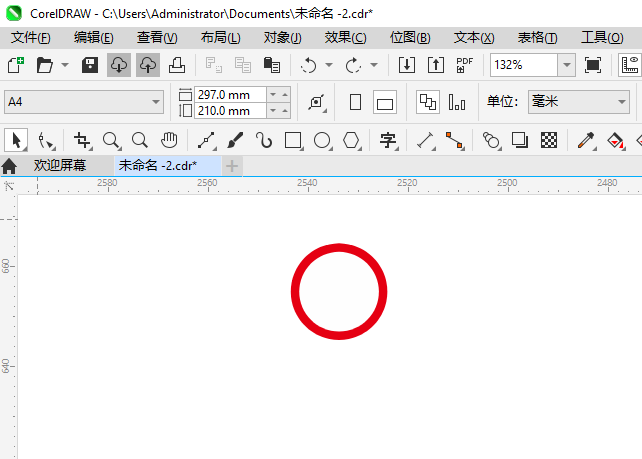
Task: Open the 编辑(E) menu
Action: click(x=94, y=38)
